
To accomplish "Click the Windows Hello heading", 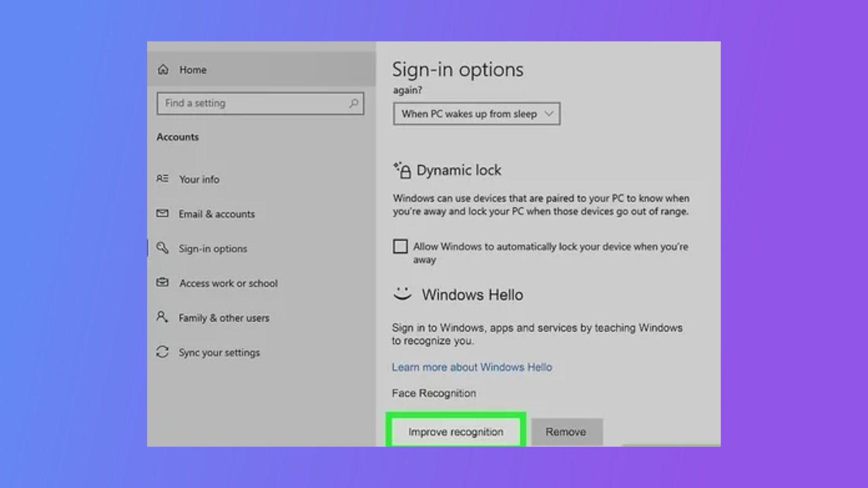I will [x=473, y=294].
